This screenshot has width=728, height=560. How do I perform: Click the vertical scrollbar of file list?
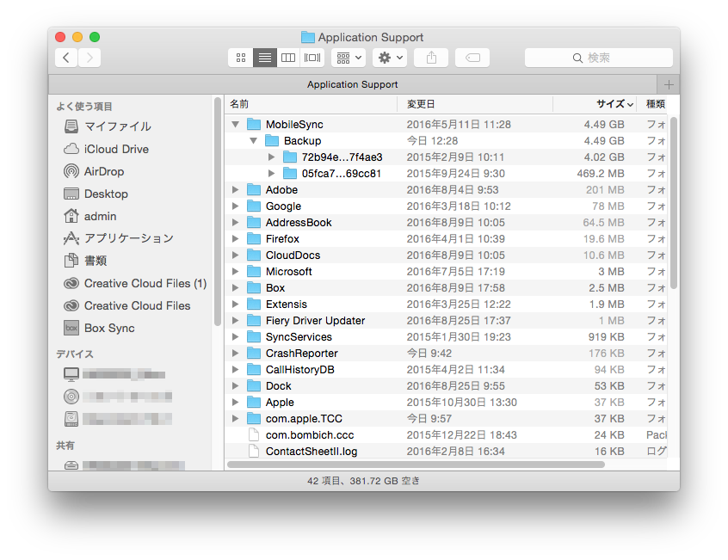tap(674, 203)
